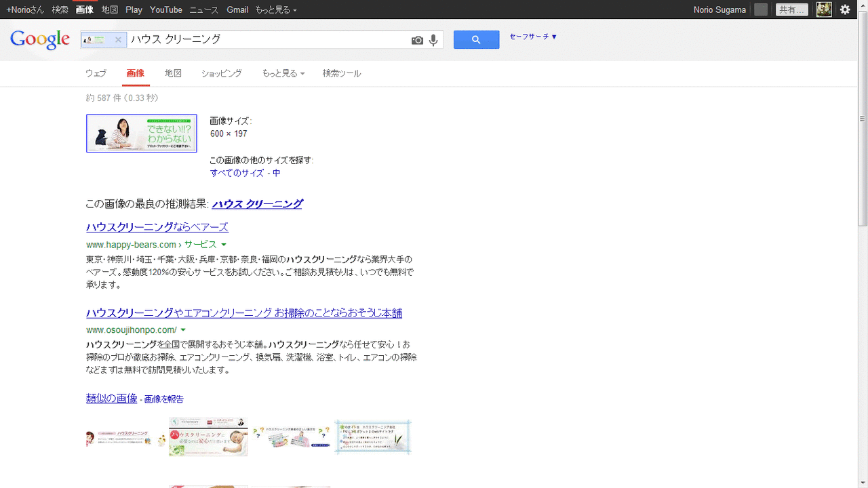Click the www.osoujihonpo.com/ URL text
This screenshot has height=488, width=868.
(x=132, y=330)
